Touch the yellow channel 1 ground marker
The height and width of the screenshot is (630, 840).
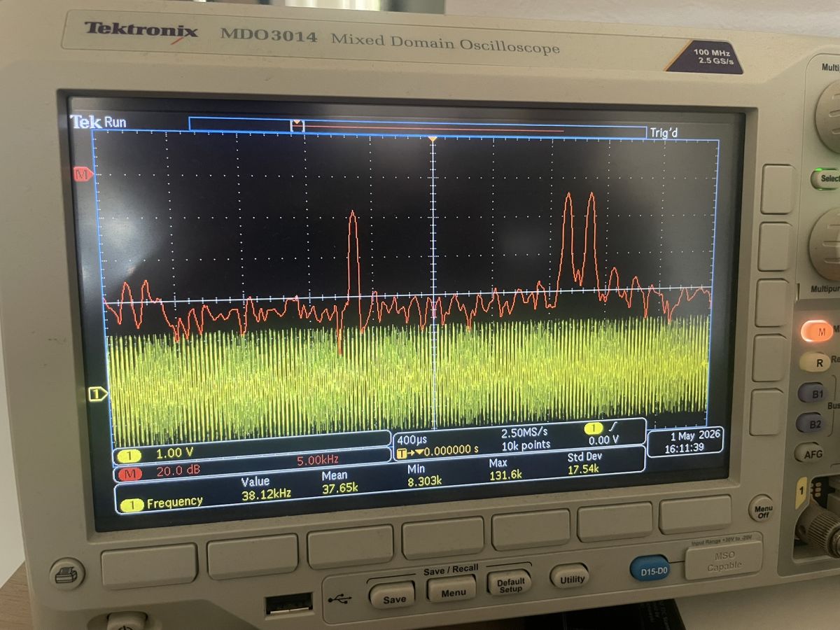point(97,394)
